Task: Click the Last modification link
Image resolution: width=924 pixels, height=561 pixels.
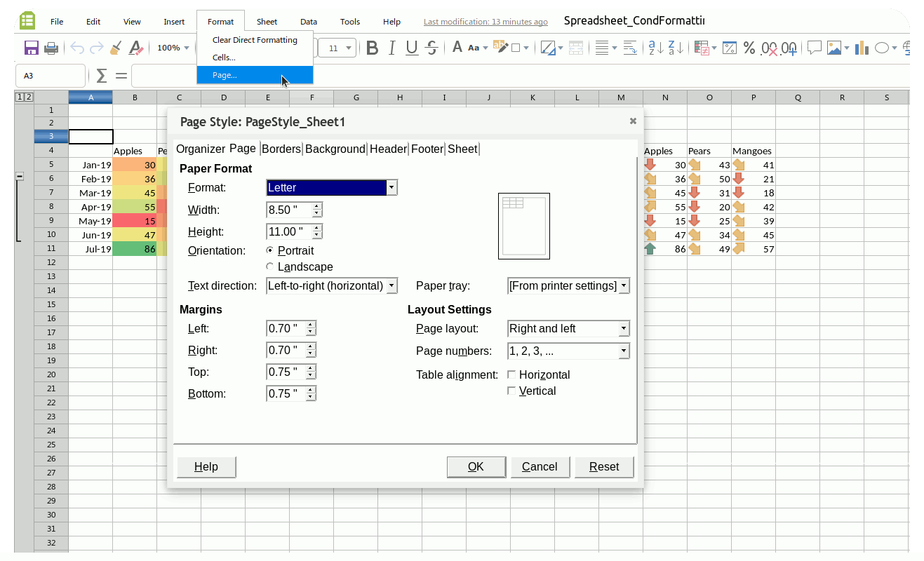Action: [x=486, y=22]
